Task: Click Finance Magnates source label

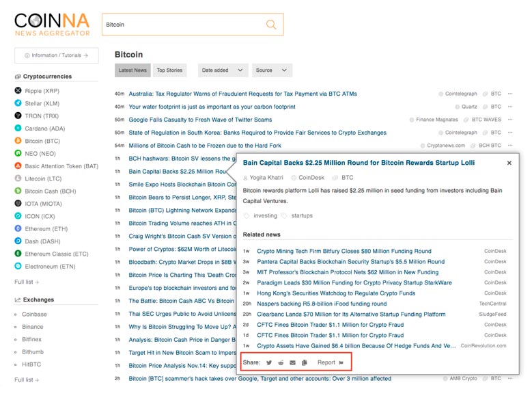Action: click(x=437, y=120)
